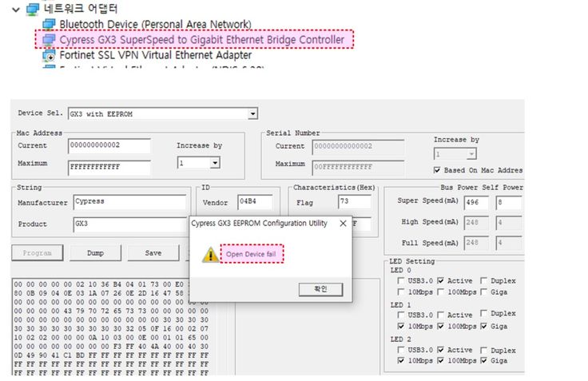The height and width of the screenshot is (381, 588).
Task: Click the Mac Address Current field
Action: tap(109, 145)
